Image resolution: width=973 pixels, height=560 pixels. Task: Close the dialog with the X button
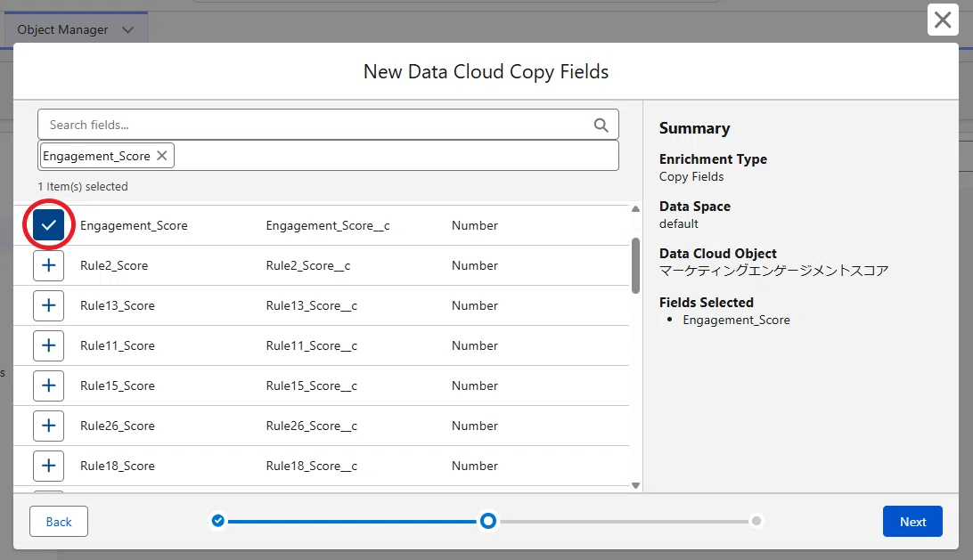(x=943, y=20)
